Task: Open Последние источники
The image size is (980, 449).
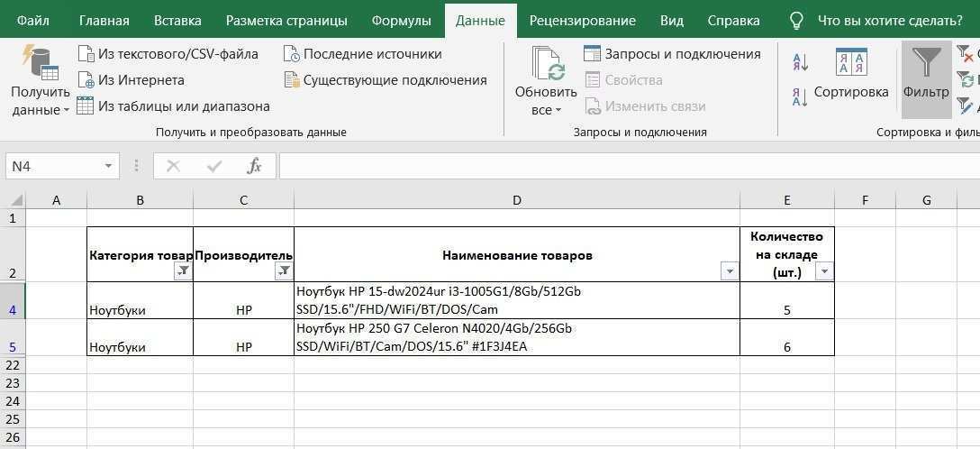Action: [x=363, y=54]
